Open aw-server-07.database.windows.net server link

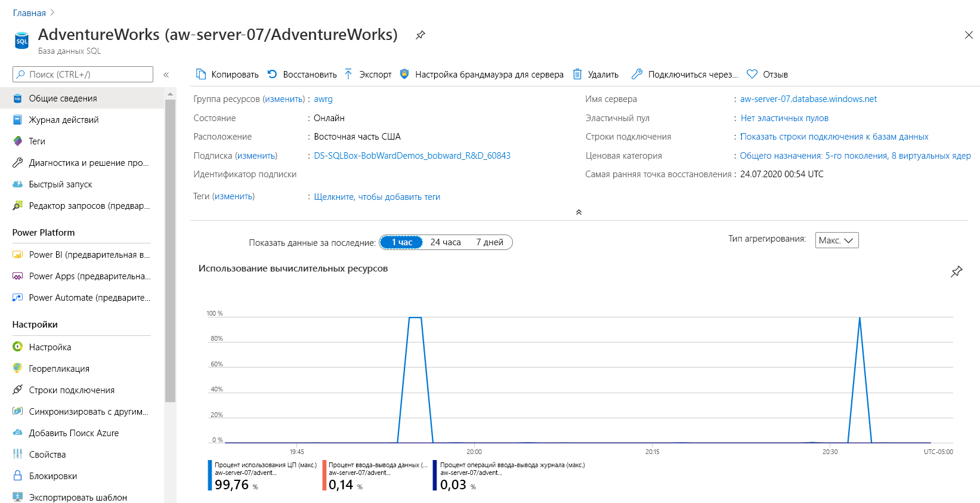[808, 99]
